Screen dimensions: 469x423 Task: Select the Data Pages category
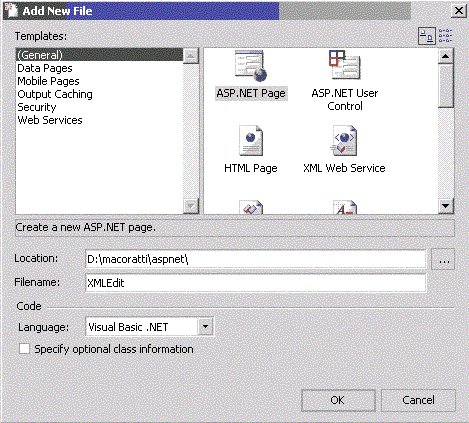pos(45,68)
